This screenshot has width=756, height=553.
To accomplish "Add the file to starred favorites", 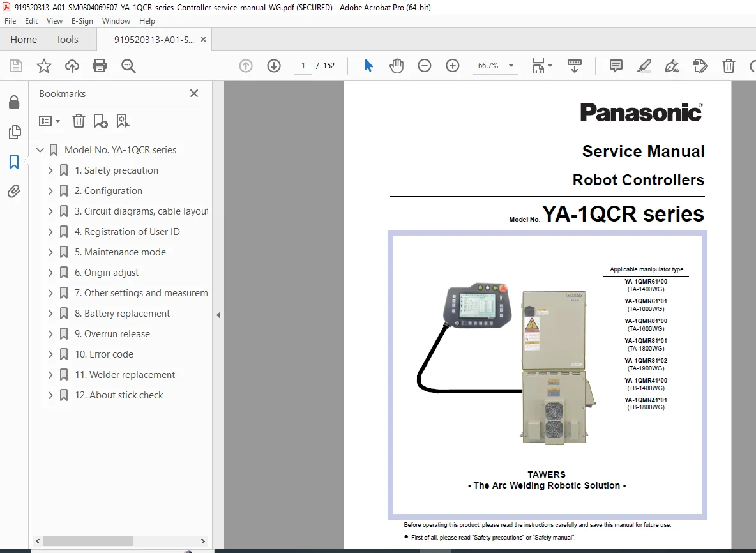I will pyautogui.click(x=44, y=66).
